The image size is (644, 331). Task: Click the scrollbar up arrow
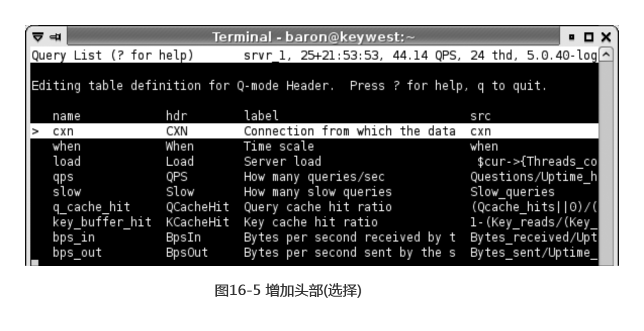(x=607, y=54)
